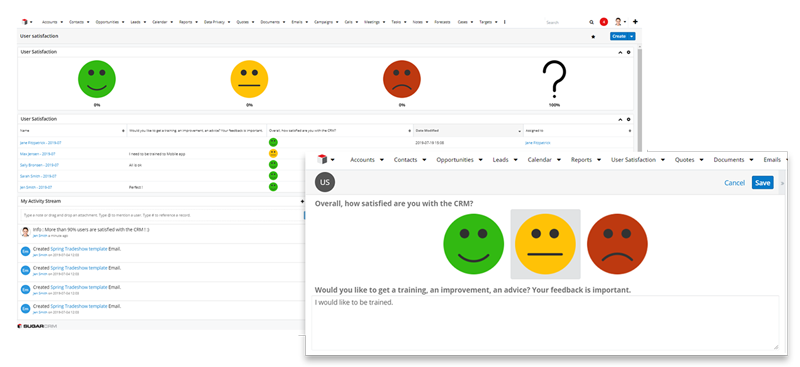Open the Sally Bronsen - 2019-07 record link

click(40, 165)
